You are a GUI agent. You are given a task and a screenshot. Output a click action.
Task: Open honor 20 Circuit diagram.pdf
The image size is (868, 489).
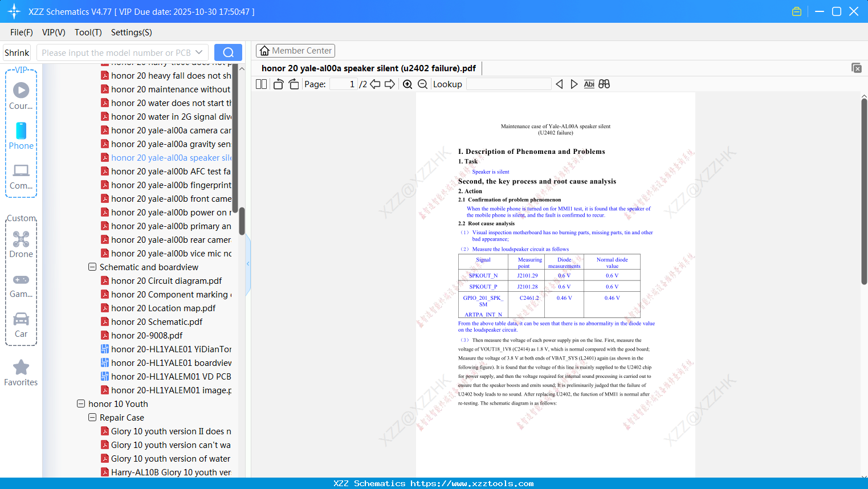tap(162, 280)
